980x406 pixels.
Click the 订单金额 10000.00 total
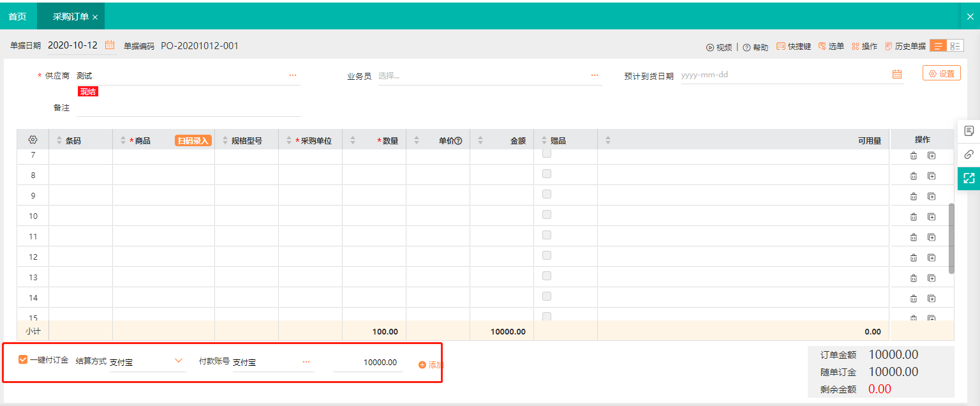pyautogui.click(x=893, y=355)
